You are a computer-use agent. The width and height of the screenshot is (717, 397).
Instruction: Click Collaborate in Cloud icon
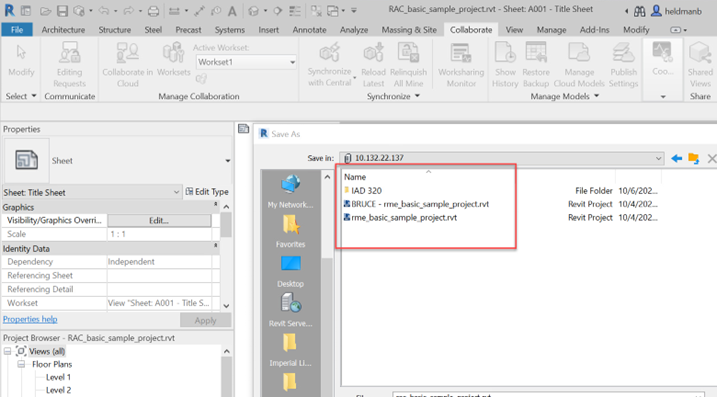point(128,64)
